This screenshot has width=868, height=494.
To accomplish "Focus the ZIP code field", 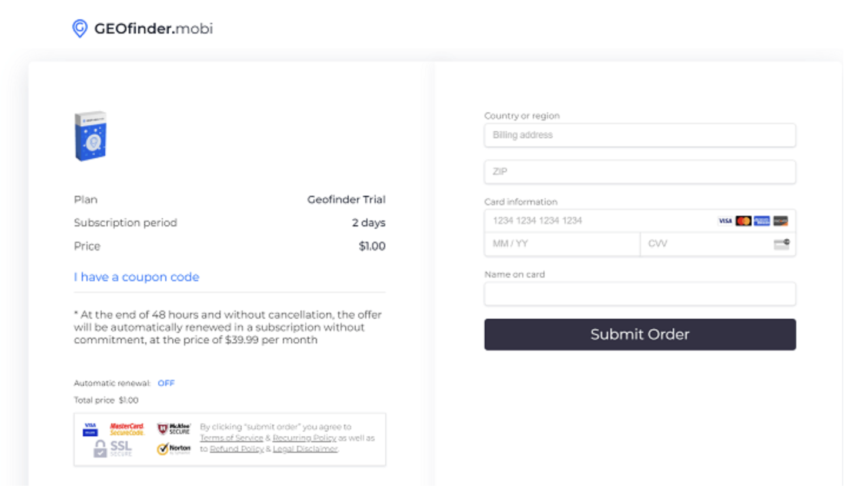I will click(x=639, y=172).
